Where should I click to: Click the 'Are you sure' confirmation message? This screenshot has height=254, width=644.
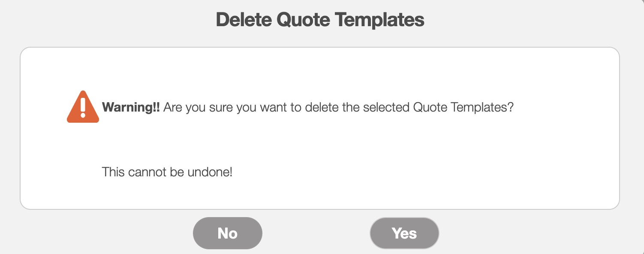[x=338, y=107]
